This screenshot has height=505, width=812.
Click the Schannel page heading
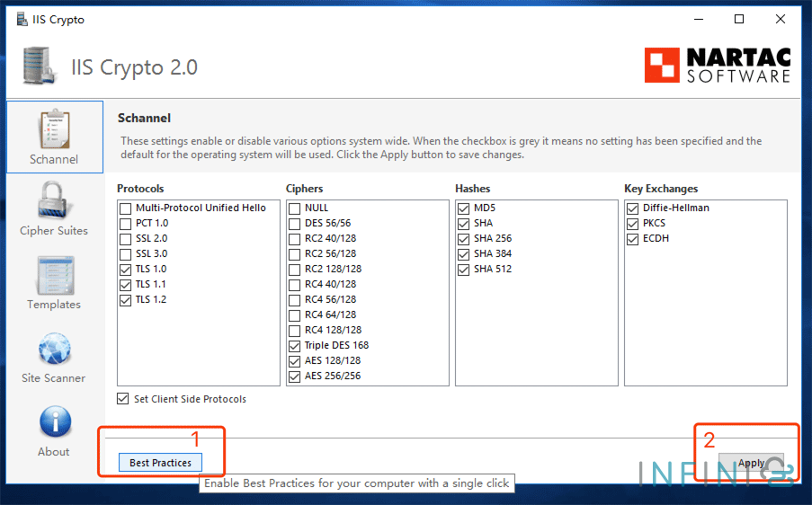144,118
